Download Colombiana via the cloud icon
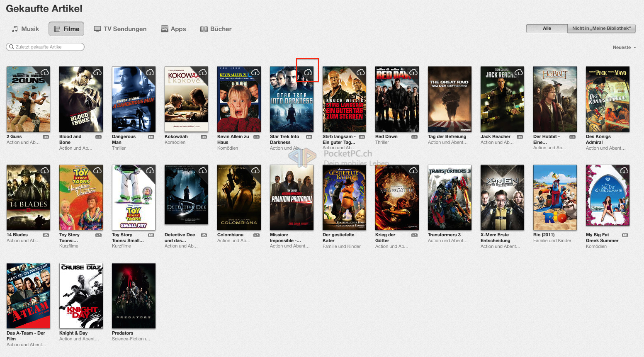 [255, 170]
